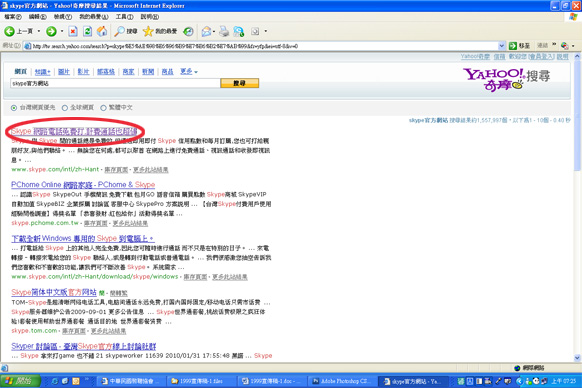The image size is (582, 388).
Task: Click the Windows Start button
Action: point(20,381)
